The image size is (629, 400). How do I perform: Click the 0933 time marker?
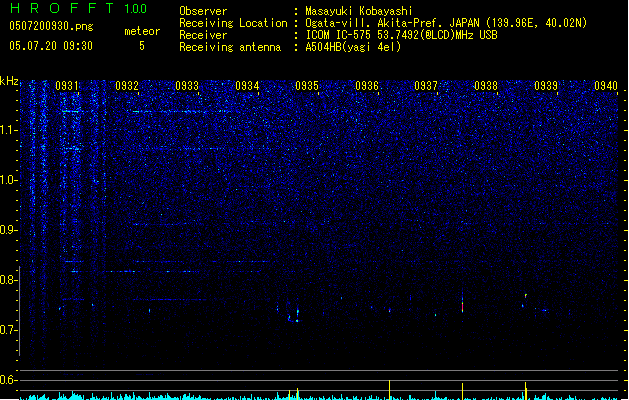pos(187,86)
